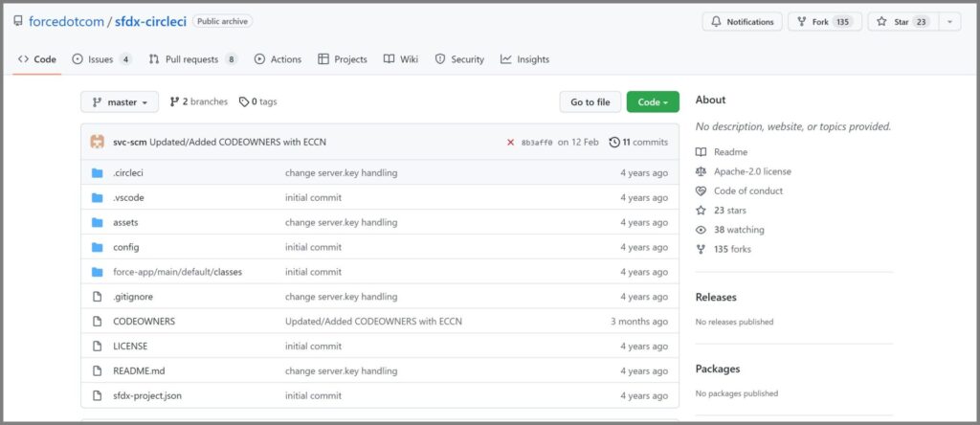
Task: Open the Pull requests tab
Action: pyautogui.click(x=192, y=59)
